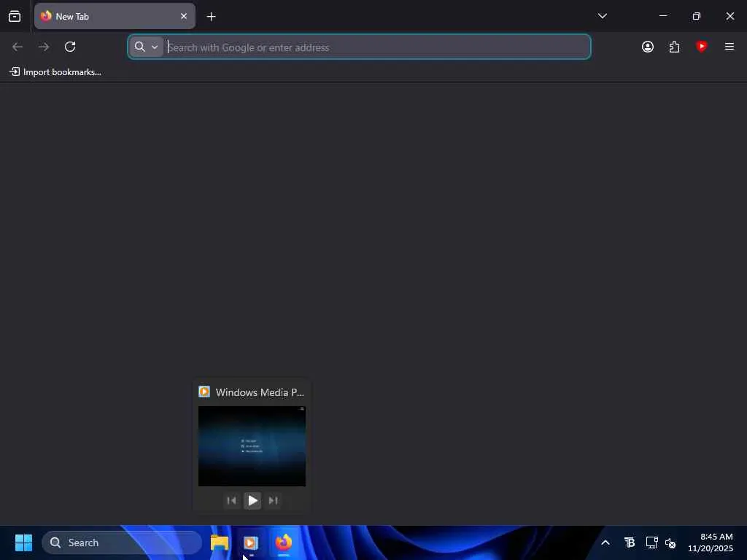This screenshot has height=560, width=747.
Task: Open the Windows Start menu
Action: [x=23, y=542]
